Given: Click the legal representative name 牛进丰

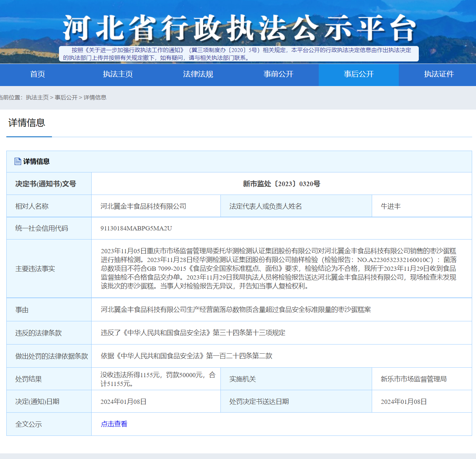Looking at the screenshot, I should (x=390, y=206).
